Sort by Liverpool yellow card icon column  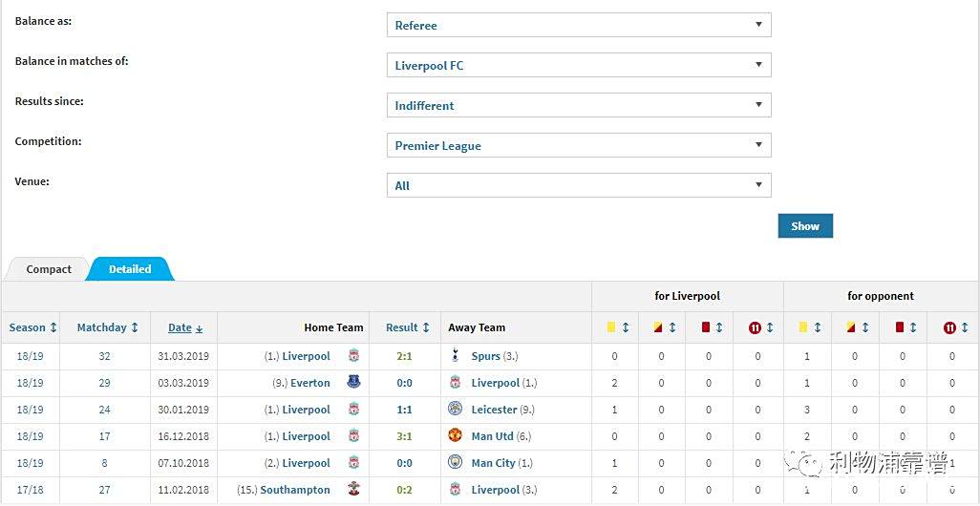(x=619, y=327)
